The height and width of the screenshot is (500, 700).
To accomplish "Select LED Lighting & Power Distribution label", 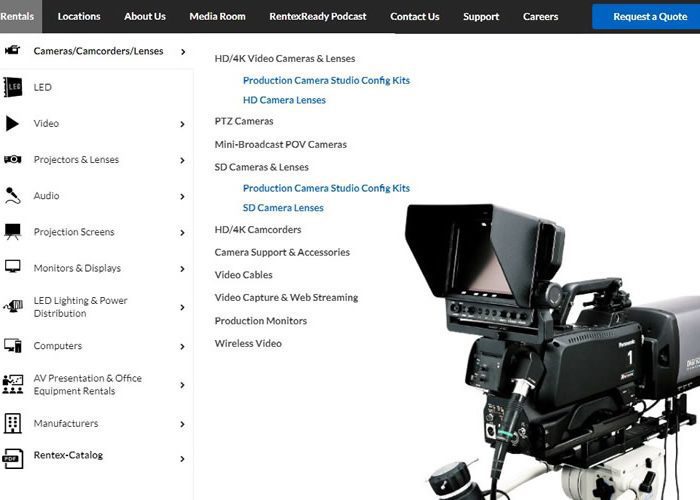I will (x=80, y=307).
